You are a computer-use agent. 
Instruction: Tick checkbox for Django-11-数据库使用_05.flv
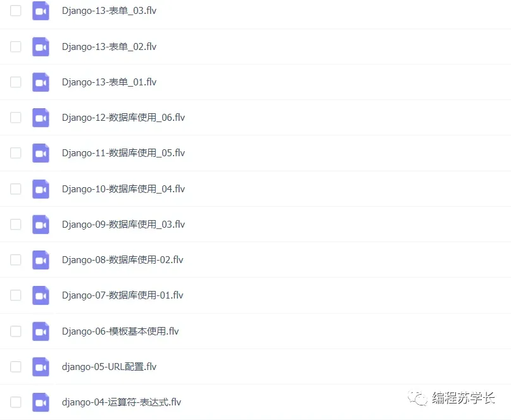click(x=16, y=153)
